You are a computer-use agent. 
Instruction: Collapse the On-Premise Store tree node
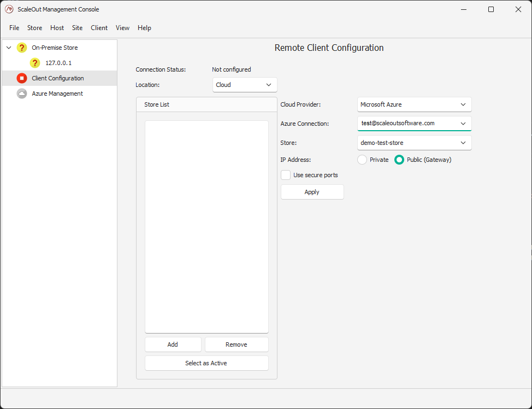[x=9, y=48]
